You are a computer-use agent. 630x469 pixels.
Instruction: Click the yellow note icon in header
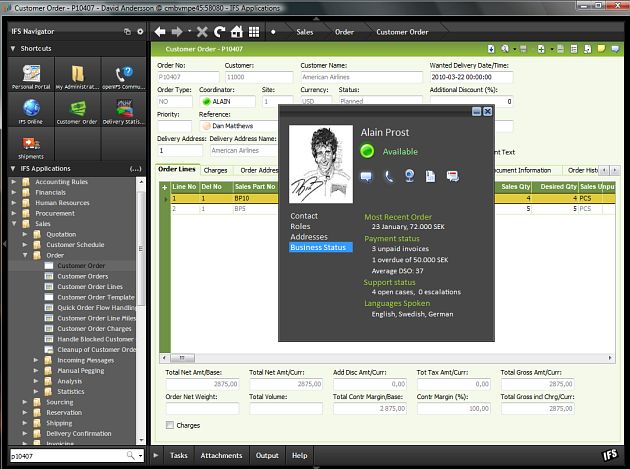coord(601,49)
